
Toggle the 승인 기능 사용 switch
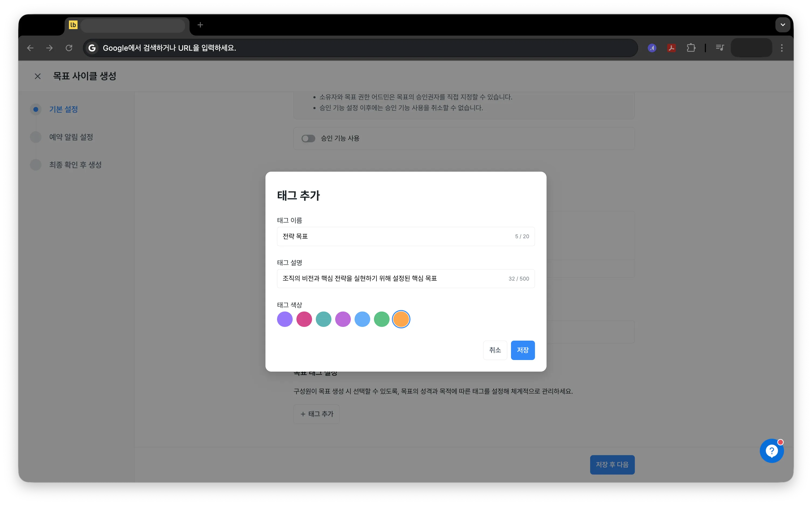[x=308, y=138]
